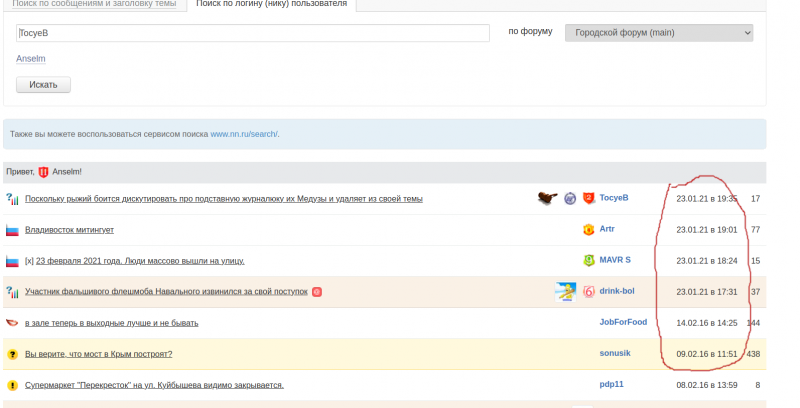Click the Russian flag icon beside Владивосток митингует
Image resolution: width=800 pixels, height=408 pixels.
click(13, 230)
